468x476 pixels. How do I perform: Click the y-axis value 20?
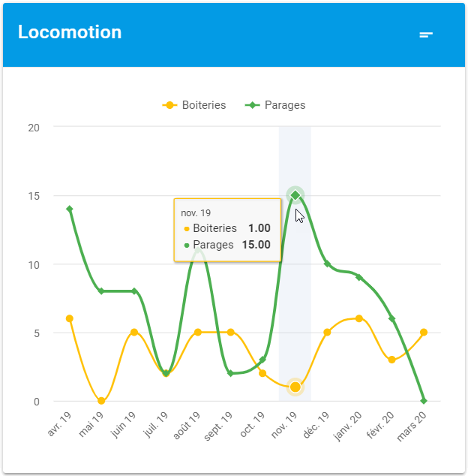coord(34,128)
